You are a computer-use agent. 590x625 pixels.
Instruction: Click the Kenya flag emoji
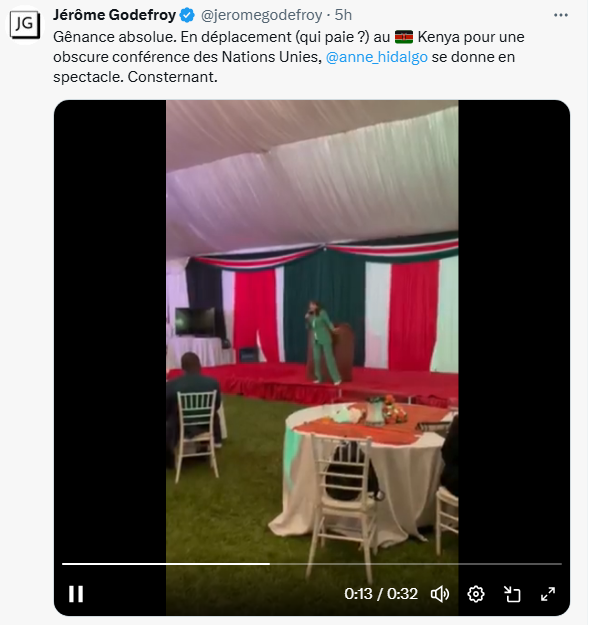point(404,37)
